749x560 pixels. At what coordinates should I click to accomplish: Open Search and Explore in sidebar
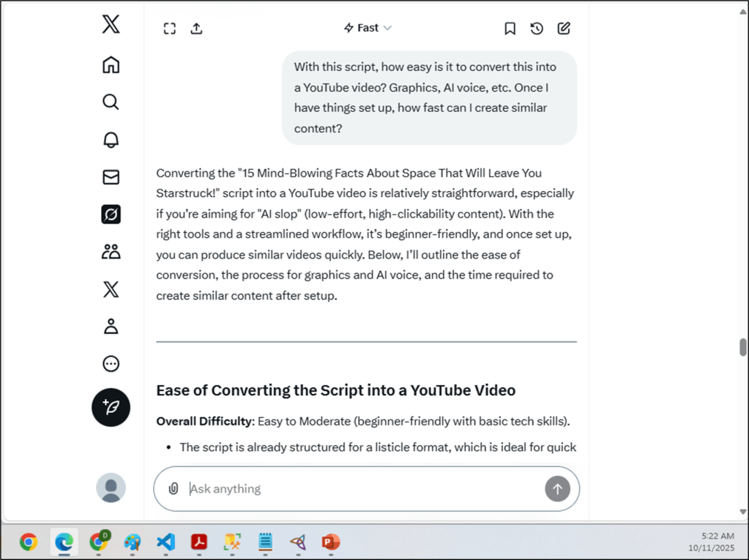click(111, 102)
